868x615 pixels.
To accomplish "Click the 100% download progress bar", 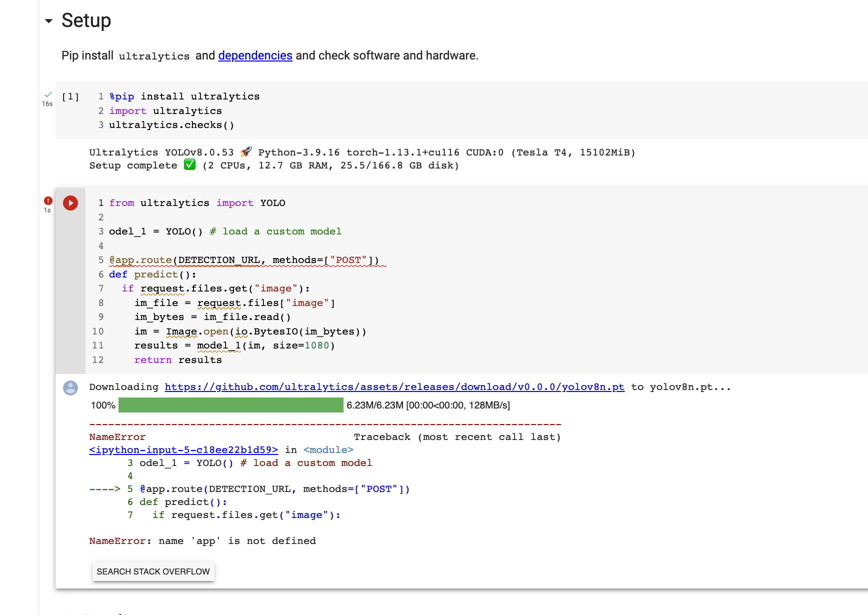I will 230,405.
